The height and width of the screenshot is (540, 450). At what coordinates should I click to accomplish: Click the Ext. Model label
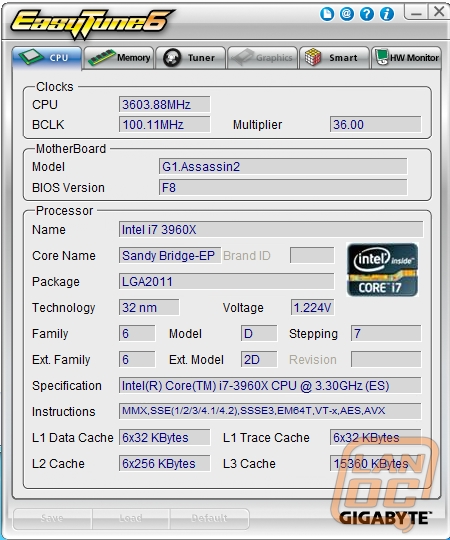(x=196, y=360)
